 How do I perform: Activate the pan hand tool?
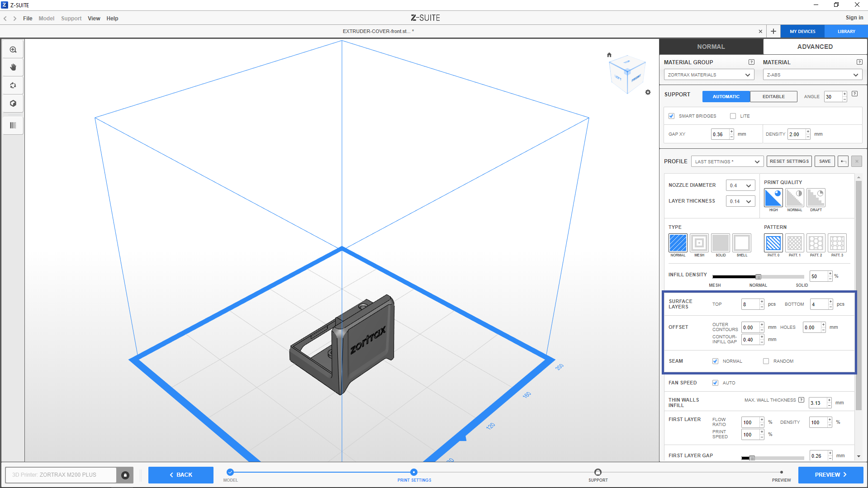click(x=13, y=67)
